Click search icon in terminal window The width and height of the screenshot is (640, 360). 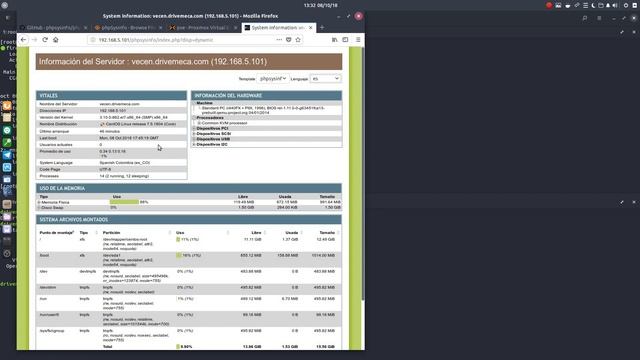(585, 18)
